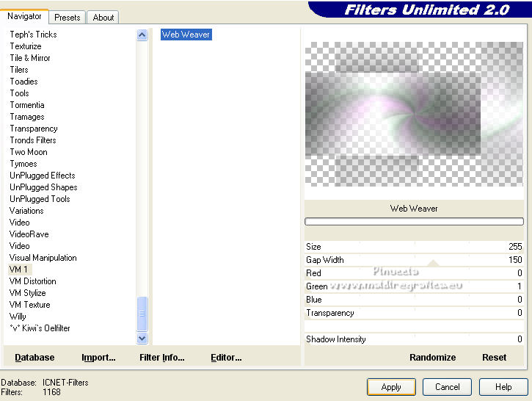Select Variations filter group
532x401 pixels.
coord(26,211)
